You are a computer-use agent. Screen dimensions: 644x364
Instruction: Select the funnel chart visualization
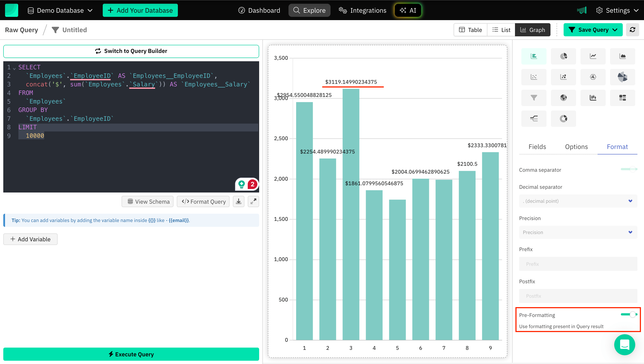point(534,98)
